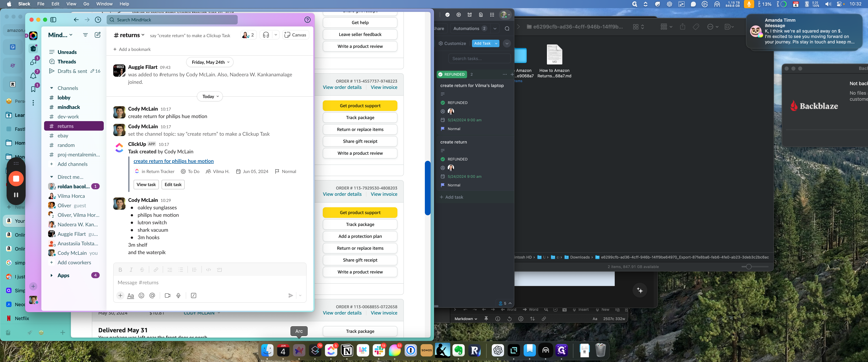
Task: Open the create return for philips hue motion link
Action: click(x=174, y=161)
